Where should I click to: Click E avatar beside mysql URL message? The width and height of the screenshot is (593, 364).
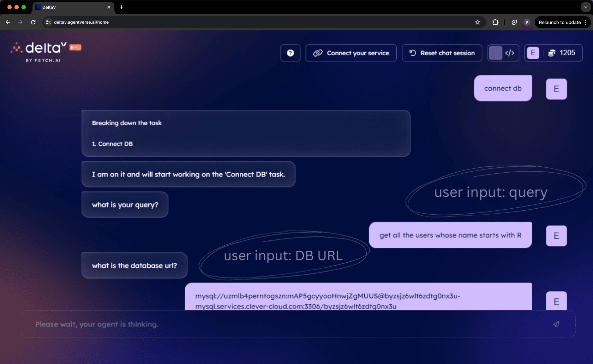(556, 301)
